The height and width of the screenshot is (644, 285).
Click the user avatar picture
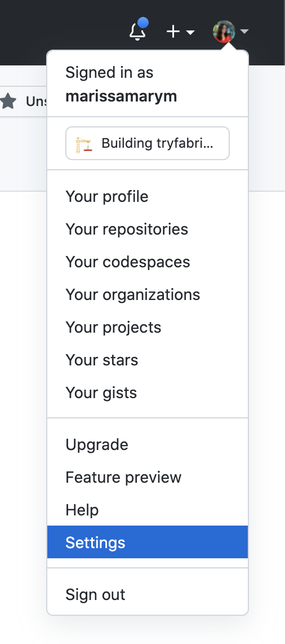(224, 32)
